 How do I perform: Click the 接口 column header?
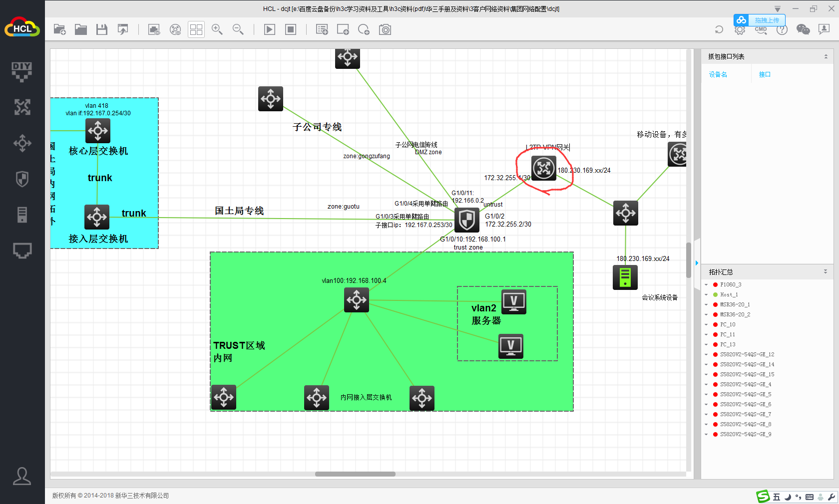[x=765, y=75]
